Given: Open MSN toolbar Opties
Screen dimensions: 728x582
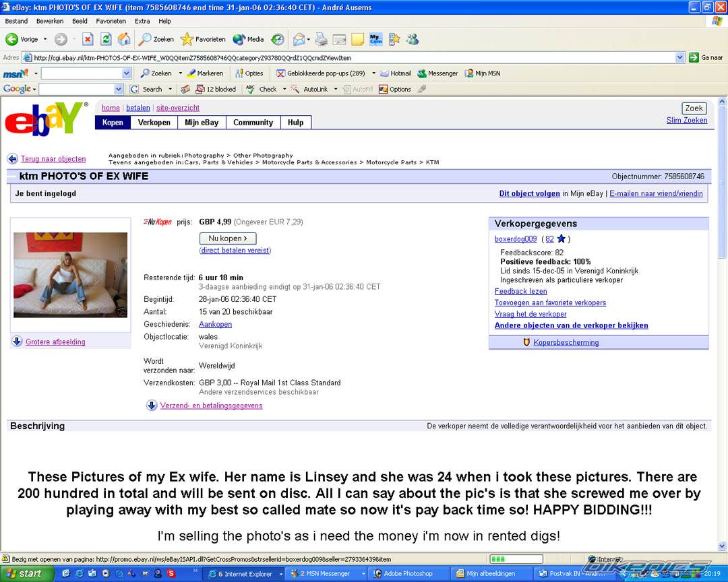Looking at the screenshot, I should coord(249,73).
